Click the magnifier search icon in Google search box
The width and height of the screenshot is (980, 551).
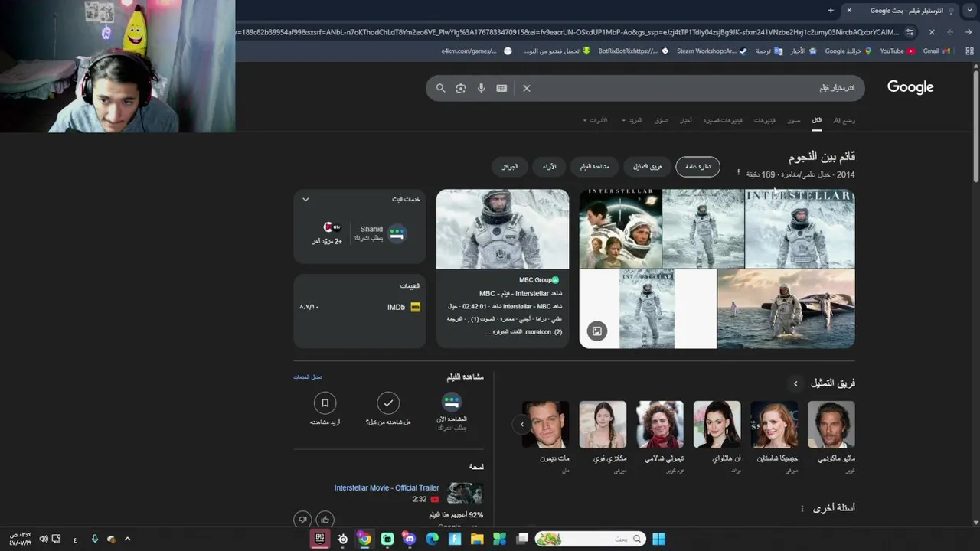tap(440, 88)
